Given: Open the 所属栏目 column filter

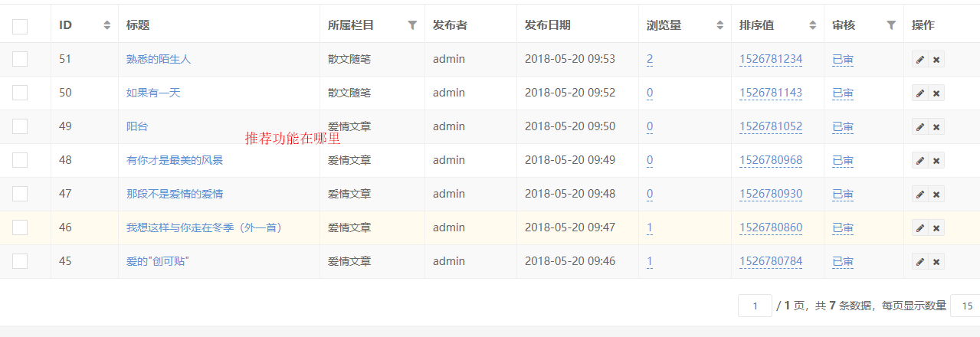Looking at the screenshot, I should [412, 25].
